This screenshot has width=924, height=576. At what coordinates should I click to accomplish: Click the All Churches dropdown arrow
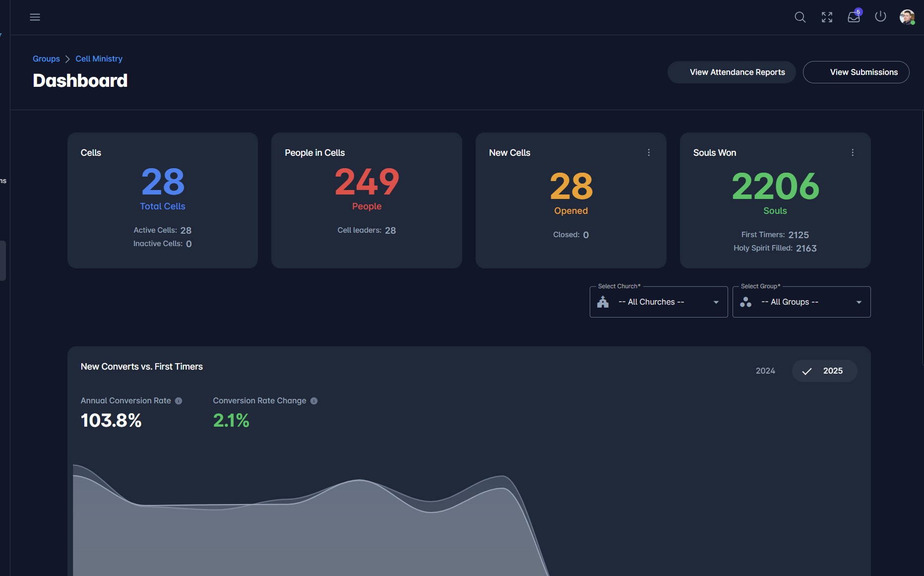pos(716,302)
